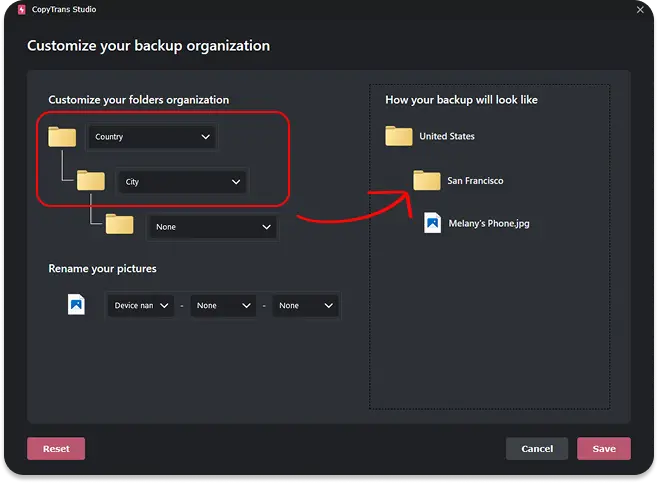Image resolution: width=658 pixels, height=483 pixels.
Task: Click the third-level folder icon beside None
Action: point(120,224)
